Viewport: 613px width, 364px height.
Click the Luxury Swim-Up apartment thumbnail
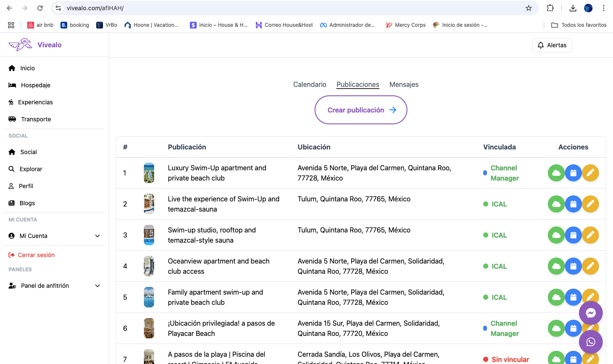149,173
